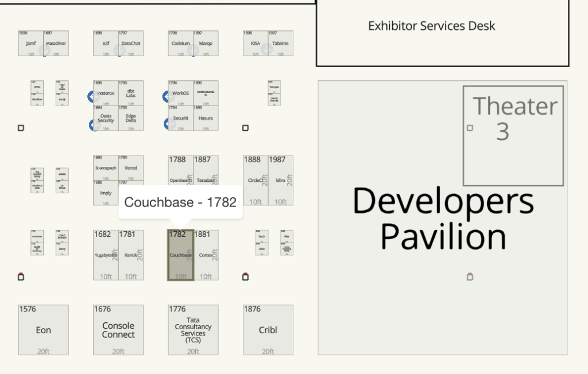Select the Tata Consultancy Services booth 1776

(193, 330)
